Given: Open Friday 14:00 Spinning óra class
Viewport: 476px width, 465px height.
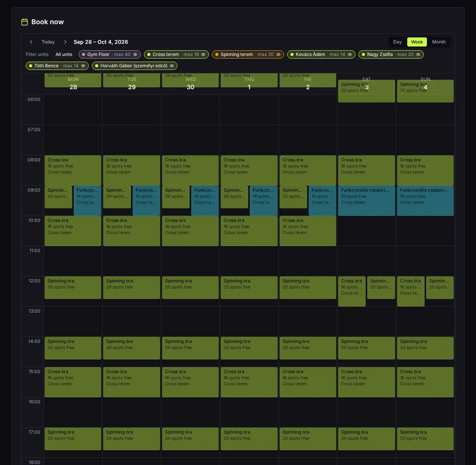Looking at the screenshot, I should [x=308, y=348].
